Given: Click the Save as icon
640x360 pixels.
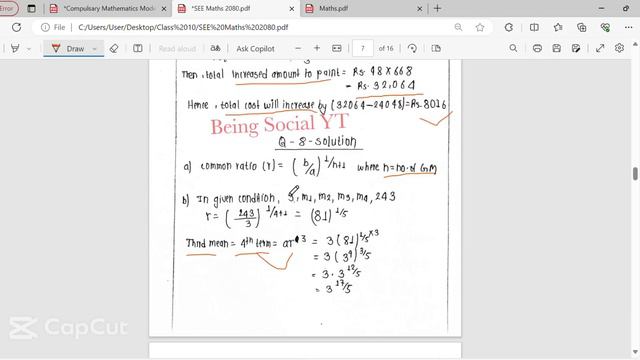Looking at the screenshot, I should pos(576,48).
